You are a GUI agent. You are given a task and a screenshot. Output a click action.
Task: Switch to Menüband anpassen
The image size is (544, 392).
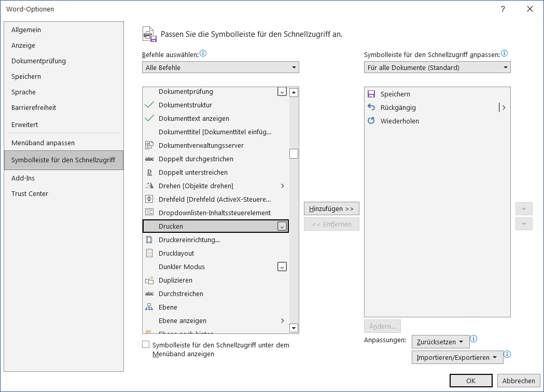click(x=64, y=143)
